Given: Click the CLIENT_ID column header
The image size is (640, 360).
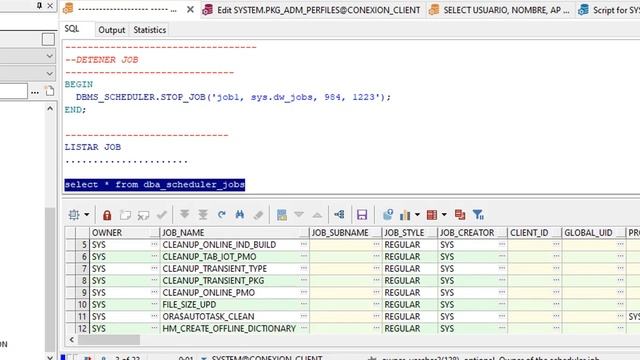Looking at the screenshot, I should [535, 233].
